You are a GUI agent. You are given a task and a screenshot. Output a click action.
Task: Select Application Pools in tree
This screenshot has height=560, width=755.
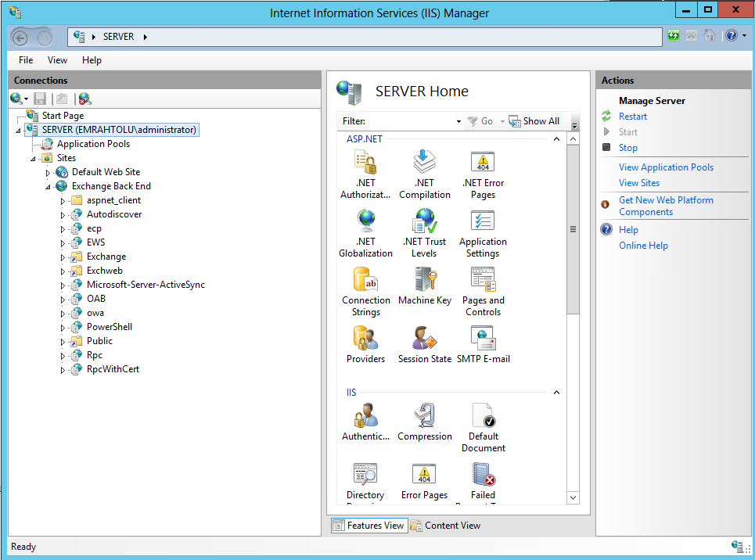[x=93, y=144]
